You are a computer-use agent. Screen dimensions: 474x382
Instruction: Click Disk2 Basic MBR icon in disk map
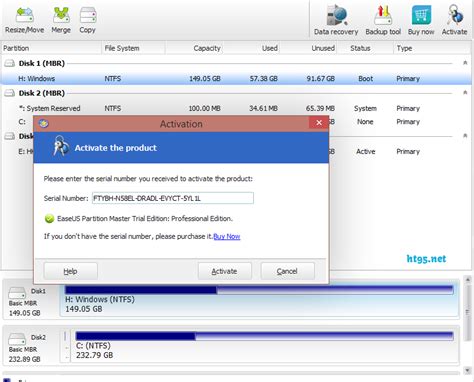(17, 339)
